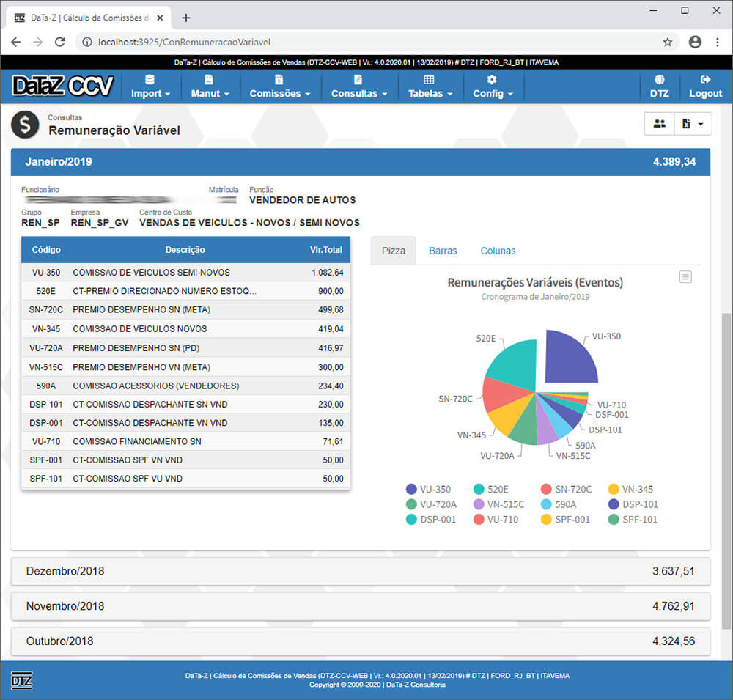The image size is (733, 700).
Task: Bookmark this page with star icon
Action: (668, 43)
